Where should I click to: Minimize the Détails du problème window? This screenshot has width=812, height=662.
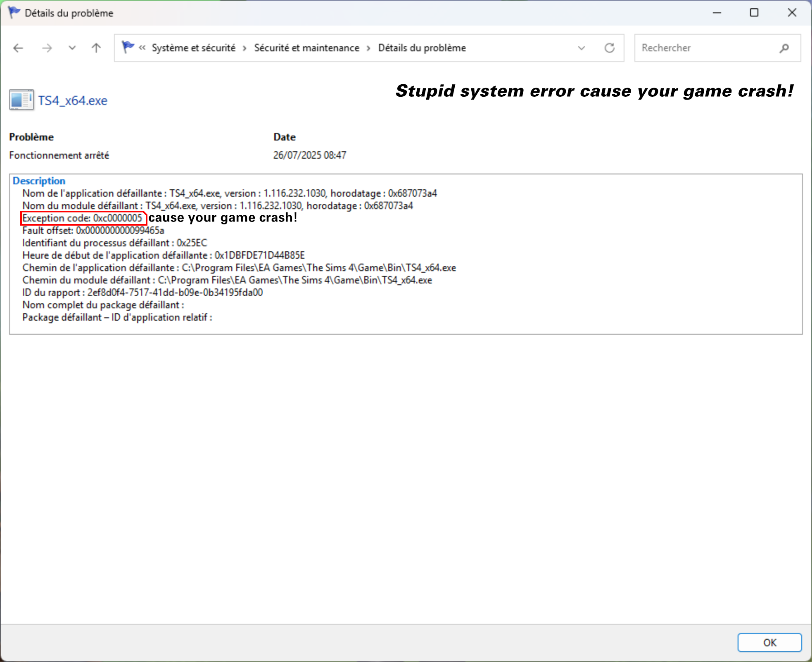(x=717, y=13)
